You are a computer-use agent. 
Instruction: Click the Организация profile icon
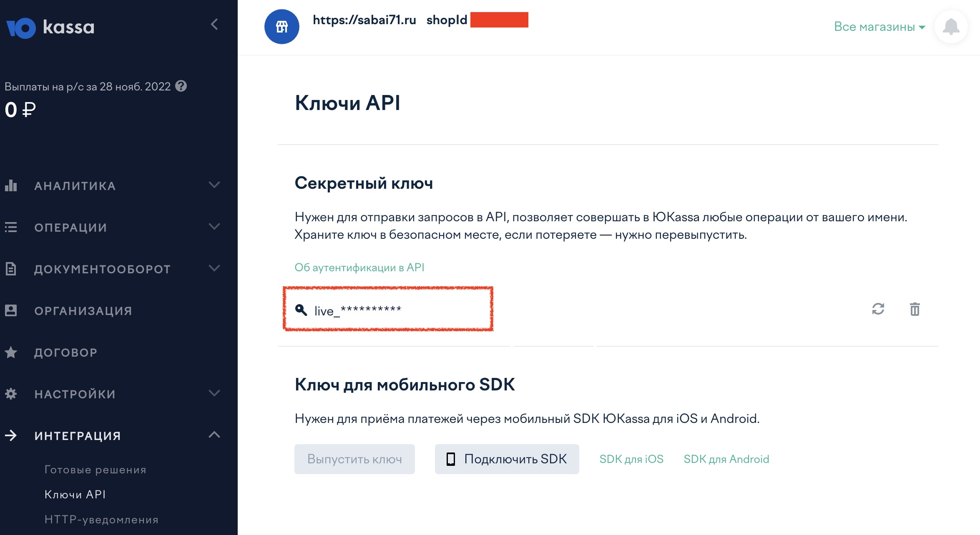(x=11, y=310)
